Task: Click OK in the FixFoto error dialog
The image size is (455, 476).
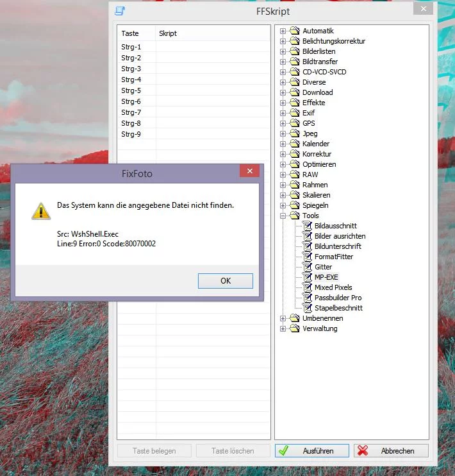Action: [226, 281]
